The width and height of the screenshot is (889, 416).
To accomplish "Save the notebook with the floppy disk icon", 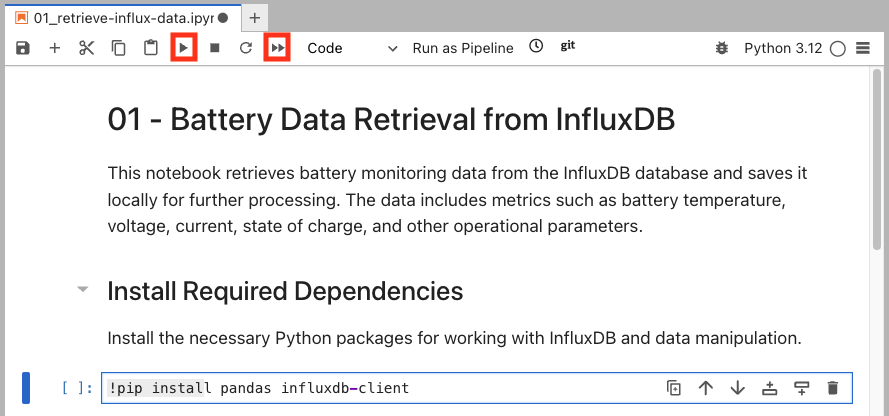I will coord(23,48).
